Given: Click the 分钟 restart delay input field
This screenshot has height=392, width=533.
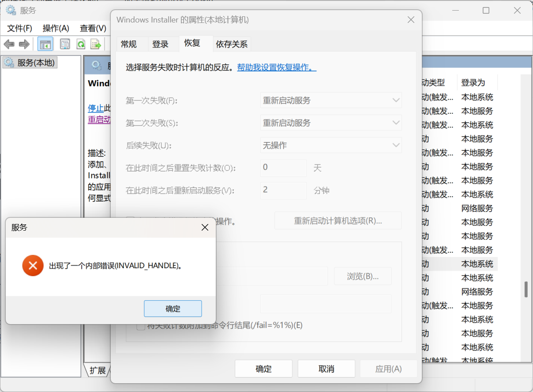Looking at the screenshot, I should (283, 190).
